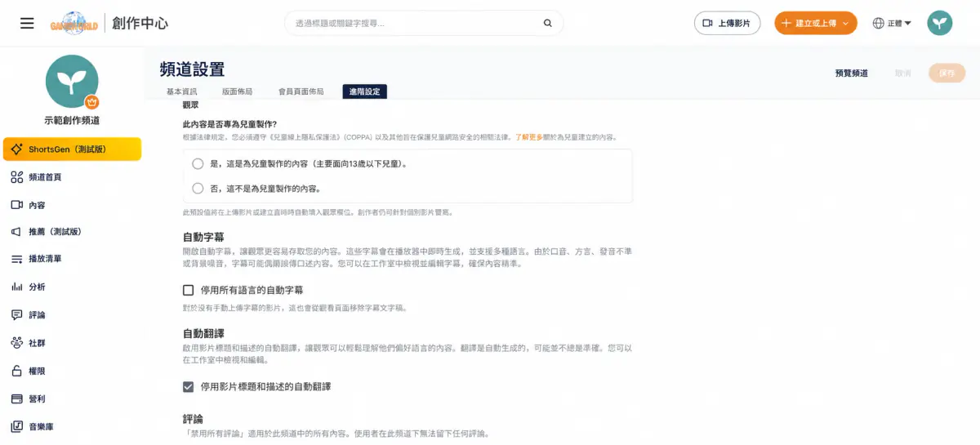
Task: Click the 建立或上傳 button label
Action: click(816, 24)
